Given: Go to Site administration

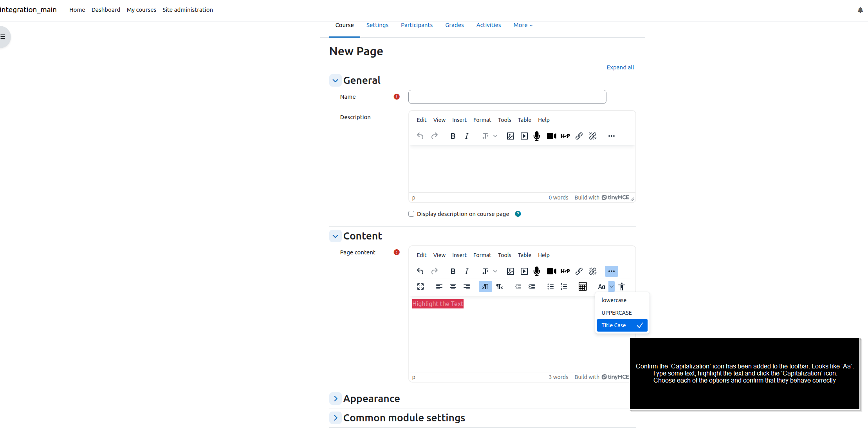Looking at the screenshot, I should 188,10.
